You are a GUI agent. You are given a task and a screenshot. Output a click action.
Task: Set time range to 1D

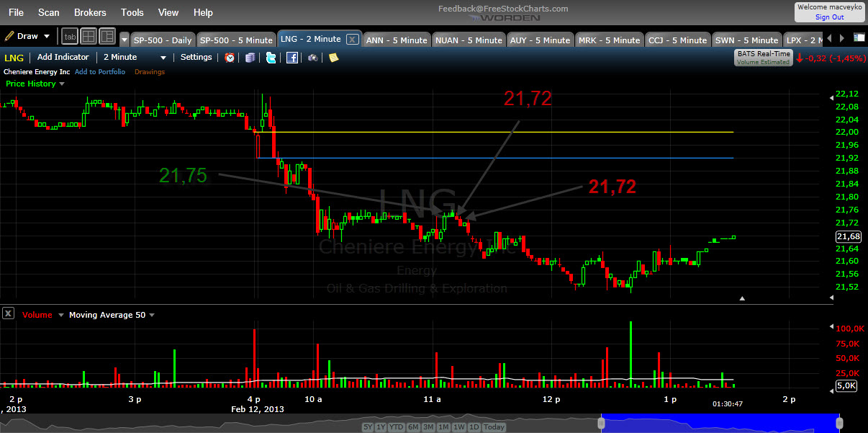click(474, 427)
